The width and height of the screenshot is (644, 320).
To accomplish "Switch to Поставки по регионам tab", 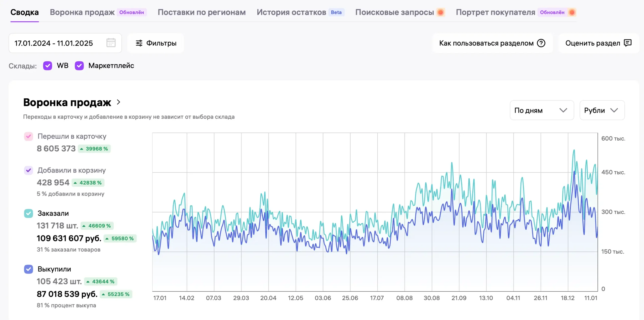I will tap(202, 12).
